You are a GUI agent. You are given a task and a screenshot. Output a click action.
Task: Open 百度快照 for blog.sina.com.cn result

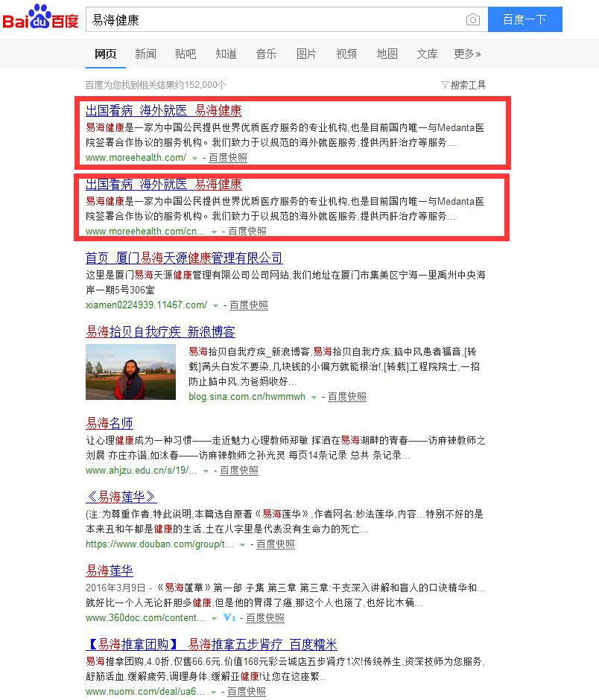[x=347, y=396]
